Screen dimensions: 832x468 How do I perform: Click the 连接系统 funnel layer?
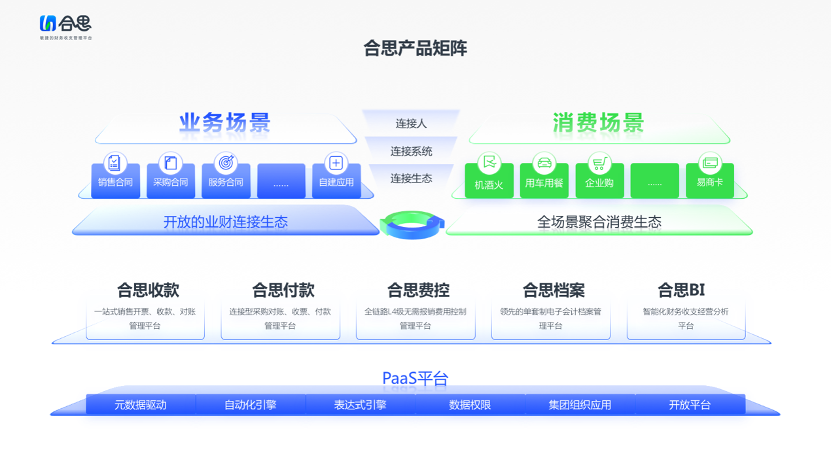coord(411,151)
